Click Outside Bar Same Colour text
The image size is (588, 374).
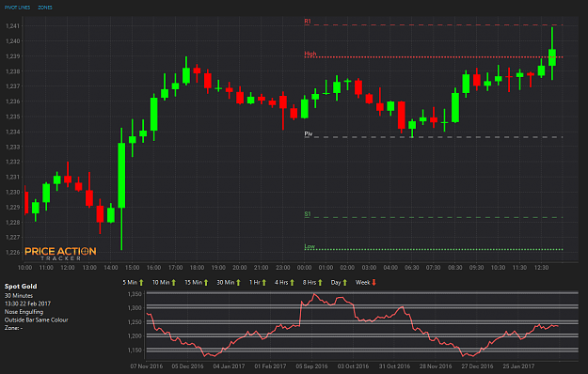tap(36, 320)
